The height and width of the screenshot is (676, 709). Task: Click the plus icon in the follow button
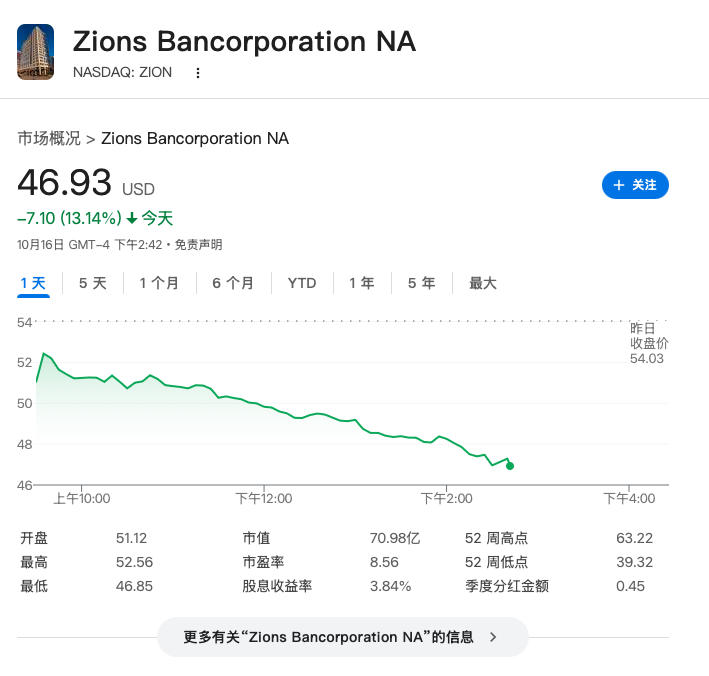pos(619,185)
